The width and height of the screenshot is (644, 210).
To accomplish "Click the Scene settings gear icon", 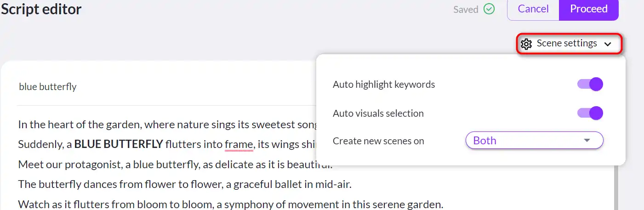I will pyautogui.click(x=526, y=44).
